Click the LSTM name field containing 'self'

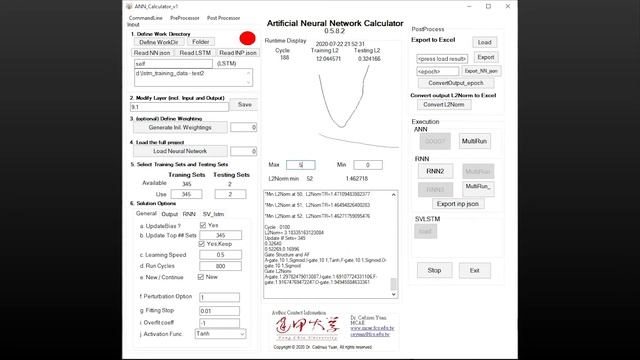pyautogui.click(x=173, y=64)
